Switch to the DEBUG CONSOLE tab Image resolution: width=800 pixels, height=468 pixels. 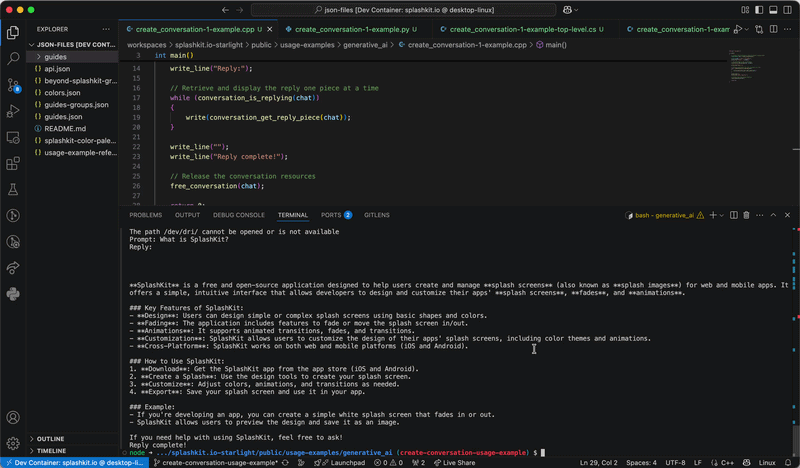tap(239, 215)
